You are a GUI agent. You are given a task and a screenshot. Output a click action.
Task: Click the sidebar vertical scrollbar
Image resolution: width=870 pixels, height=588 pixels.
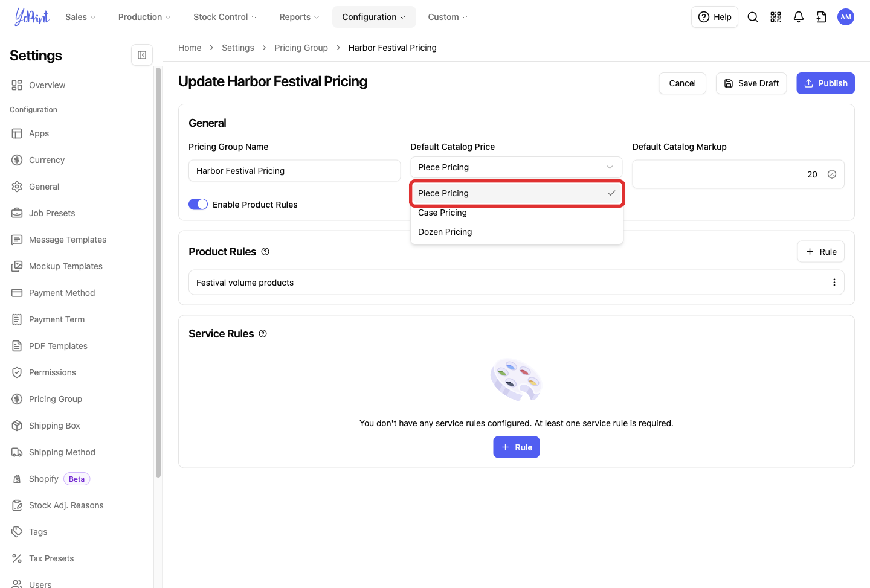pyautogui.click(x=158, y=272)
